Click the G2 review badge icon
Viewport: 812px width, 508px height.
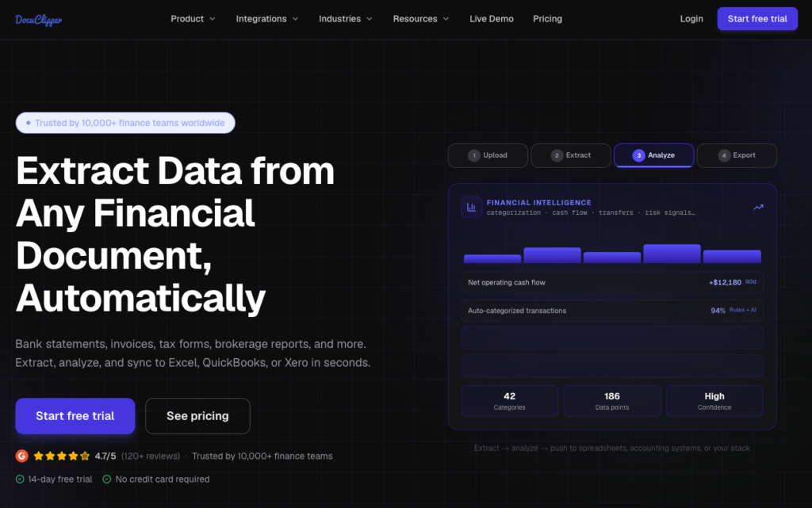(21, 456)
